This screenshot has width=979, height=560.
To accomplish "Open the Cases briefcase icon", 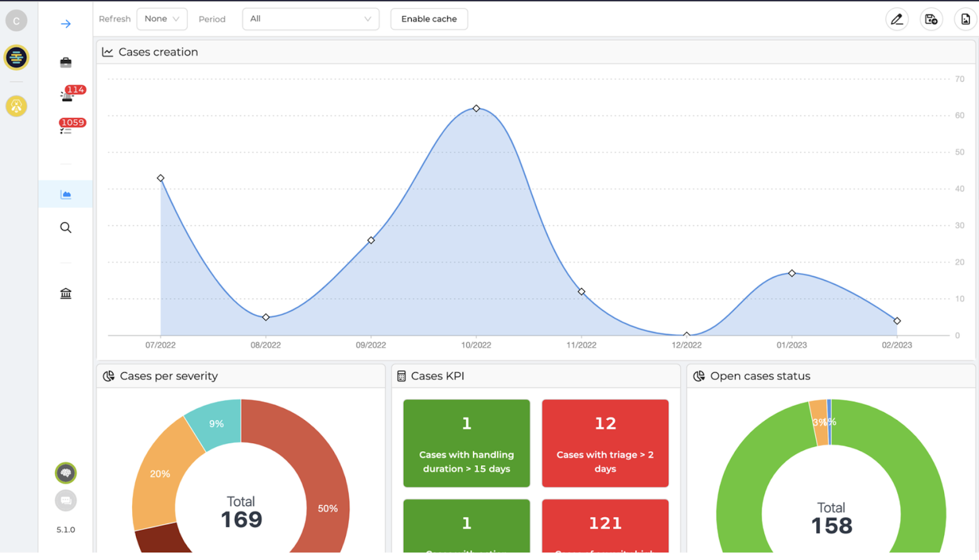I will 66,62.
